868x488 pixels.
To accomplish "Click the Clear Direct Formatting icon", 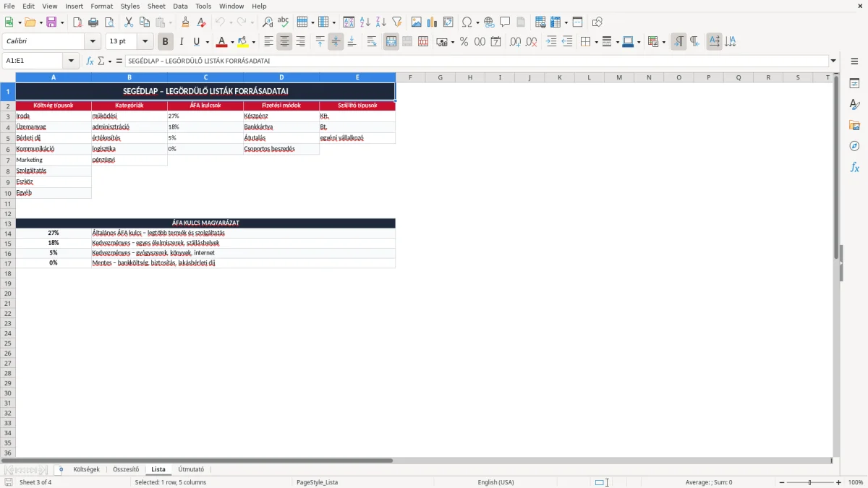I will [201, 22].
